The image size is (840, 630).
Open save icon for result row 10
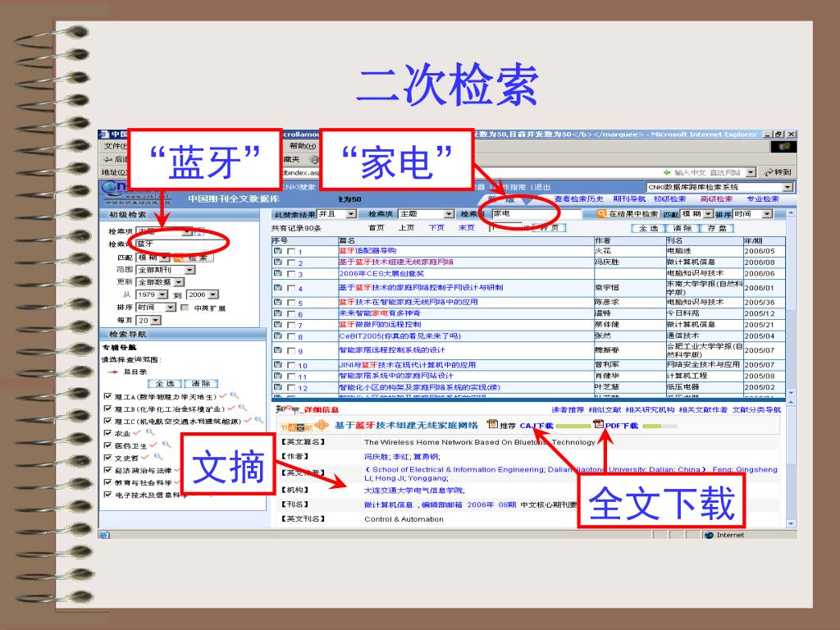[277, 365]
